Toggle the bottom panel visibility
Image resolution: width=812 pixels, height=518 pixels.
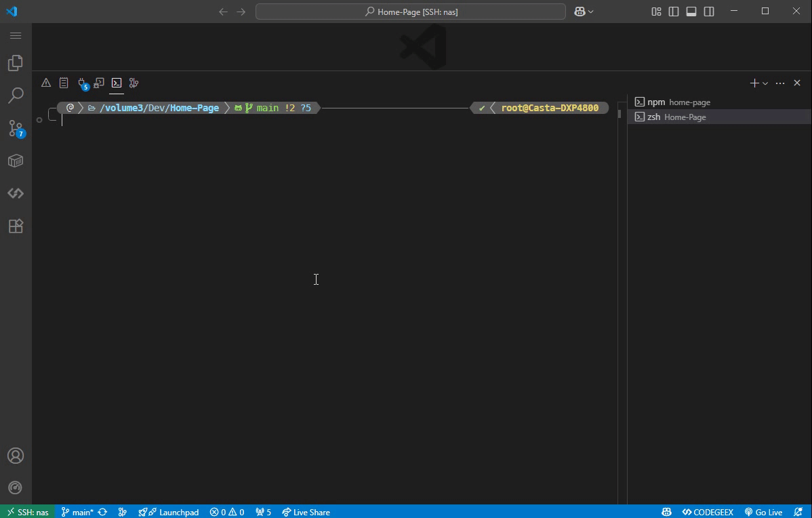[x=691, y=12]
